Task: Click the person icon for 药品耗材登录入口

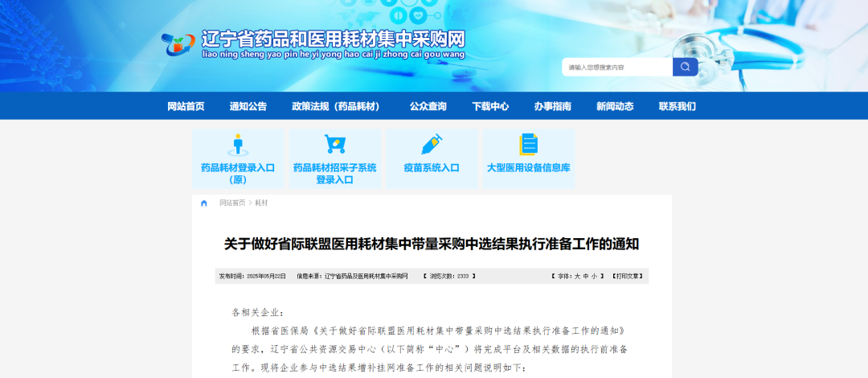Action: (x=238, y=145)
